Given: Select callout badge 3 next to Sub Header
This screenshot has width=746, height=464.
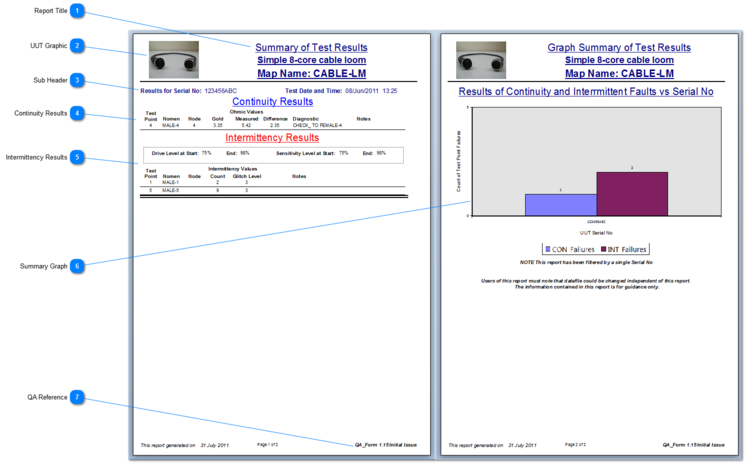Looking at the screenshot, I should click(x=77, y=80).
